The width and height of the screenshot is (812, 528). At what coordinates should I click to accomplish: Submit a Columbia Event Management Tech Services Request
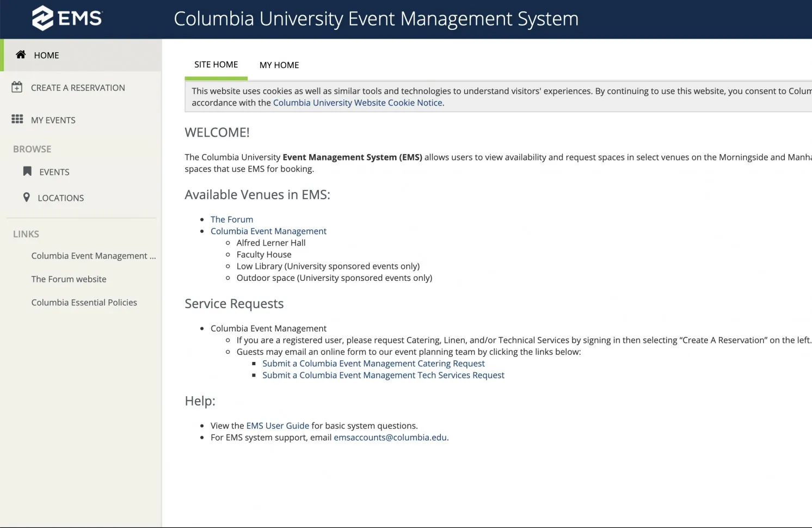[x=383, y=375]
